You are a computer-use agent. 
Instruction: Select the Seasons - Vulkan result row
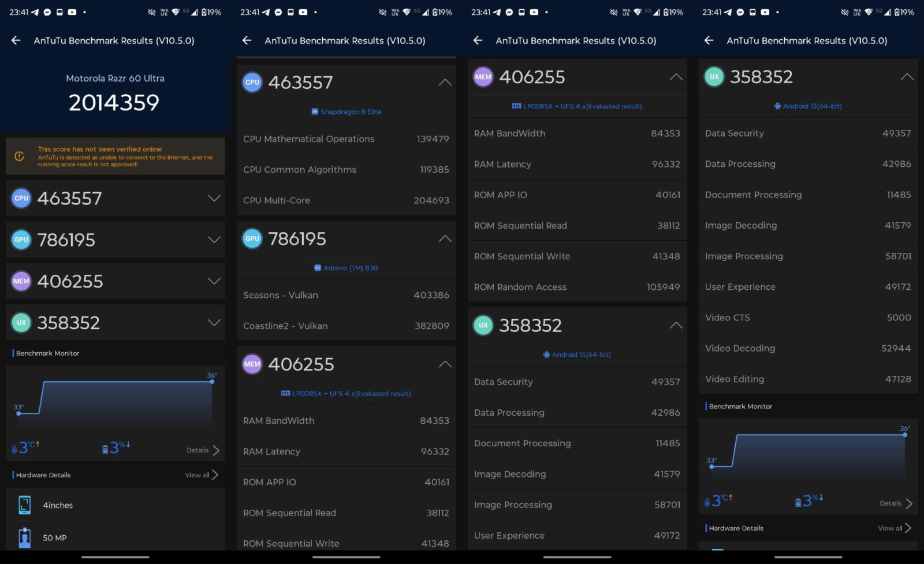pyautogui.click(x=346, y=295)
